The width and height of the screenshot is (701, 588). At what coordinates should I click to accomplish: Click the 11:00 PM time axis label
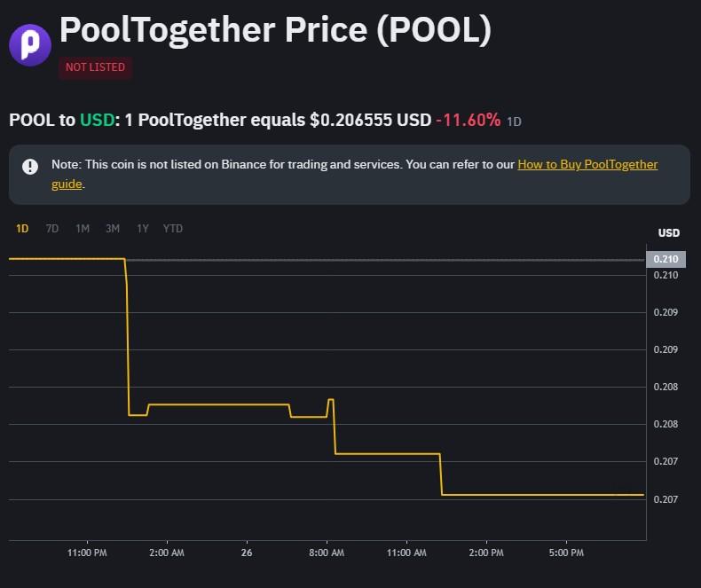click(x=88, y=553)
